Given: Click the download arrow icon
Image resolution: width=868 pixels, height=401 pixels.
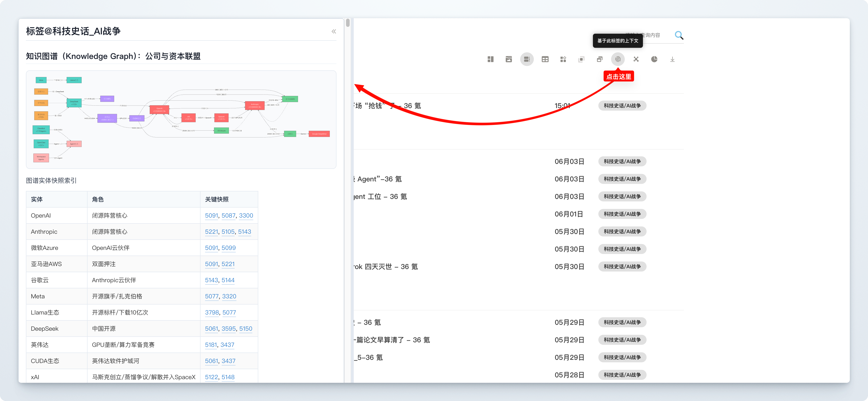Looking at the screenshot, I should 672,59.
